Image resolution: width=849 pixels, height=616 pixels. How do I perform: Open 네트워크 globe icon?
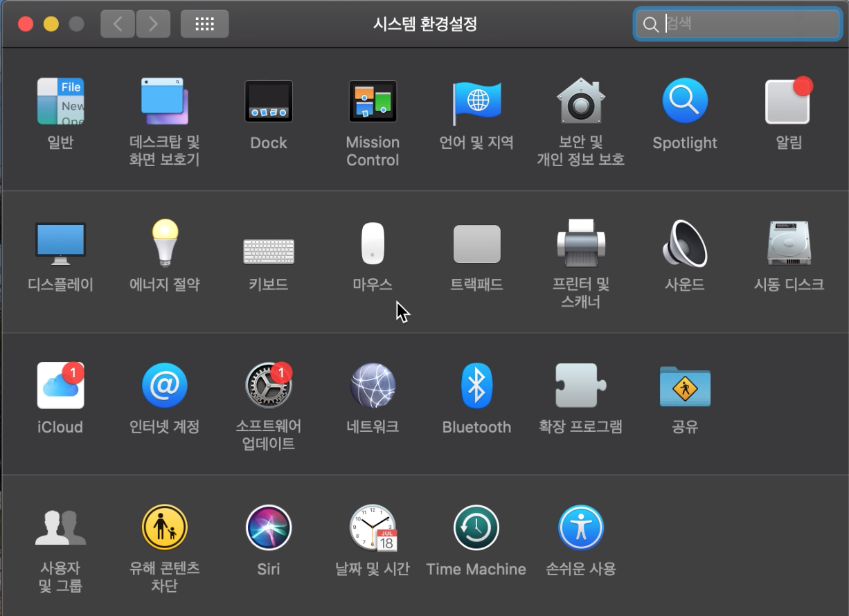pyautogui.click(x=373, y=386)
